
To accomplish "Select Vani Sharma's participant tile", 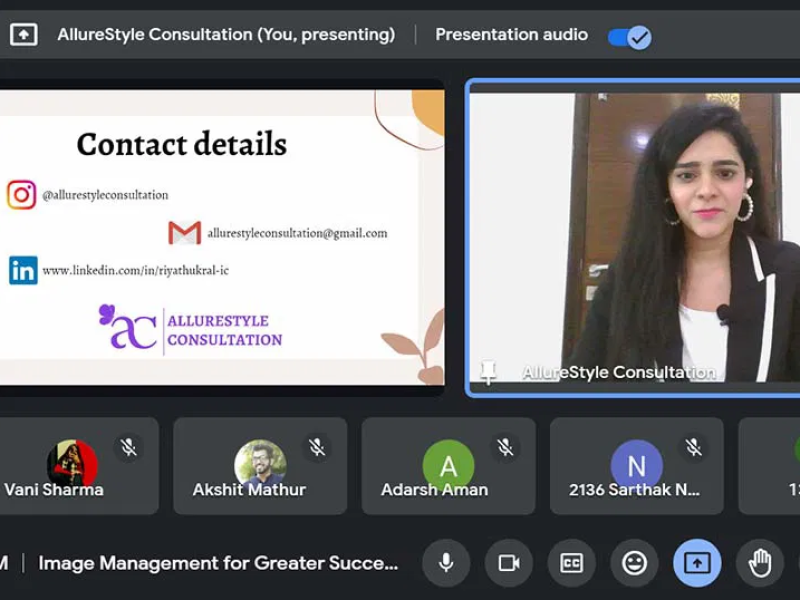I will pyautogui.click(x=79, y=466).
